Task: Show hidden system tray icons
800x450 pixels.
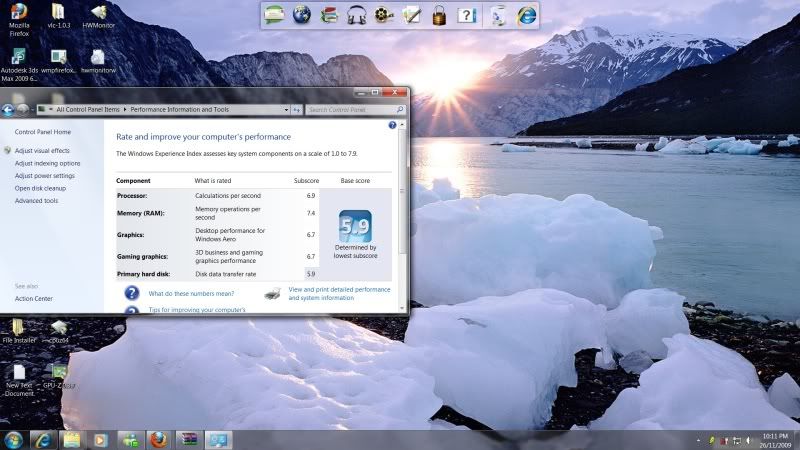Action: click(696, 439)
